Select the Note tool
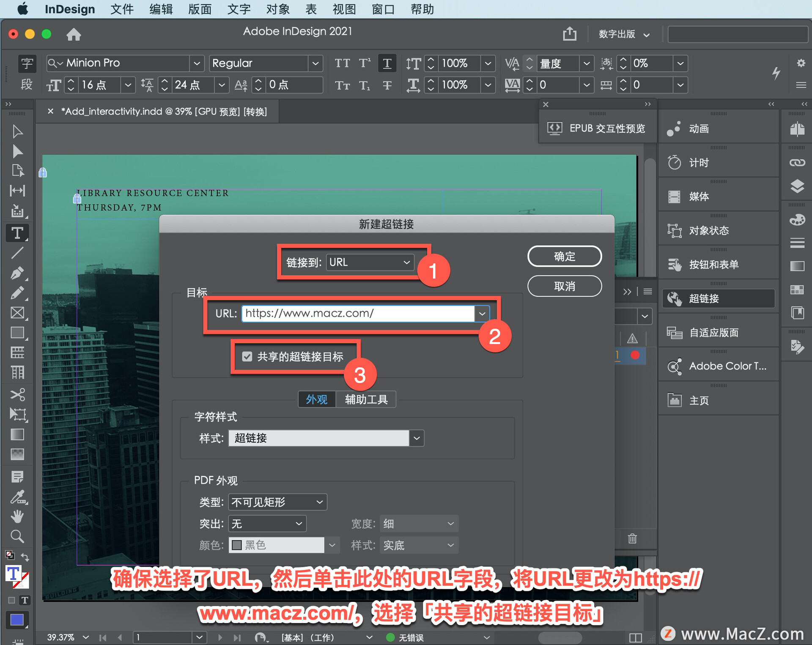The height and width of the screenshot is (645, 812). tap(17, 477)
